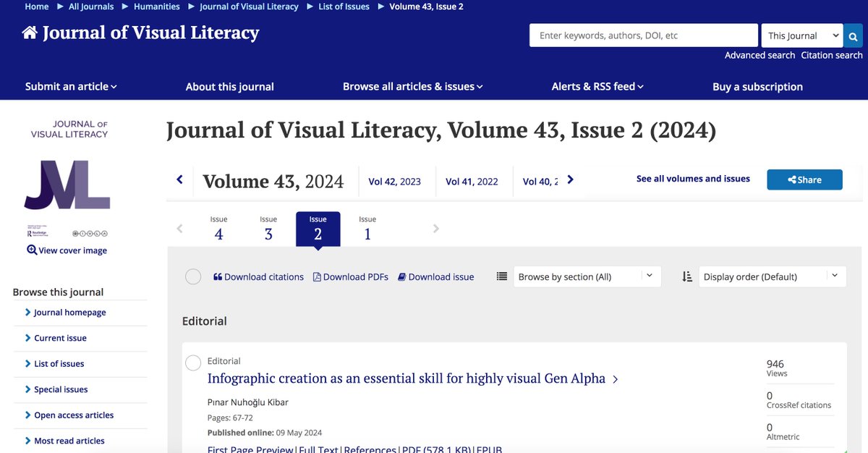The image size is (868, 453).
Task: Click the CrossRef citations count
Action: pyautogui.click(x=799, y=399)
